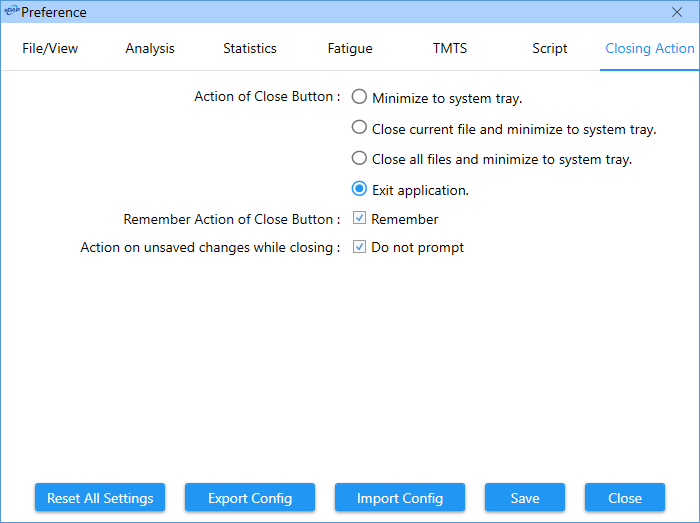Click the blue Close button
The width and height of the screenshot is (700, 523).
625,498
